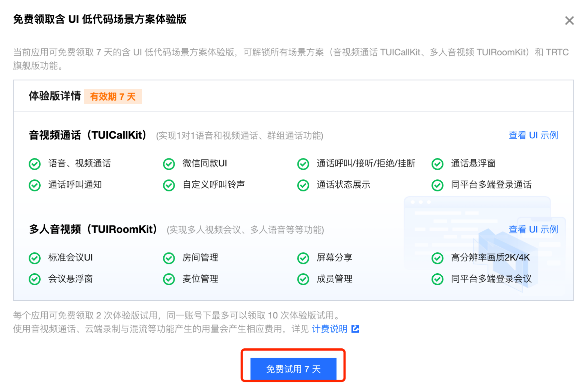The width and height of the screenshot is (587, 392).
Task: Click the 自定义呼叫铃声 feature text
Action: pyautogui.click(x=214, y=185)
